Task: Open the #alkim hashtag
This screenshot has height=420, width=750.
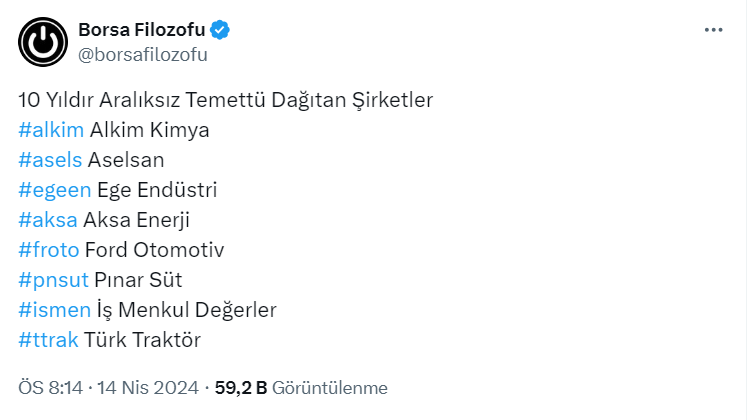Action: pyautogui.click(x=51, y=130)
